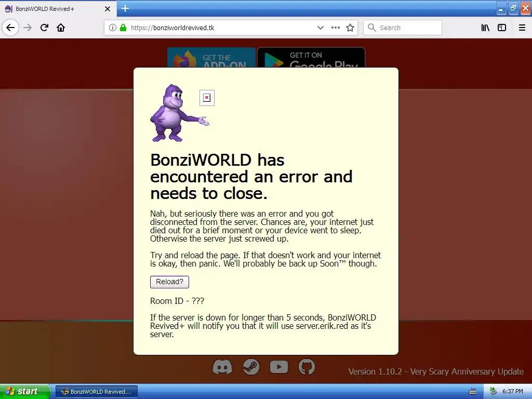Open the Get the Add-on Firefox badge
The height and width of the screenshot is (399, 532).
coord(211,58)
